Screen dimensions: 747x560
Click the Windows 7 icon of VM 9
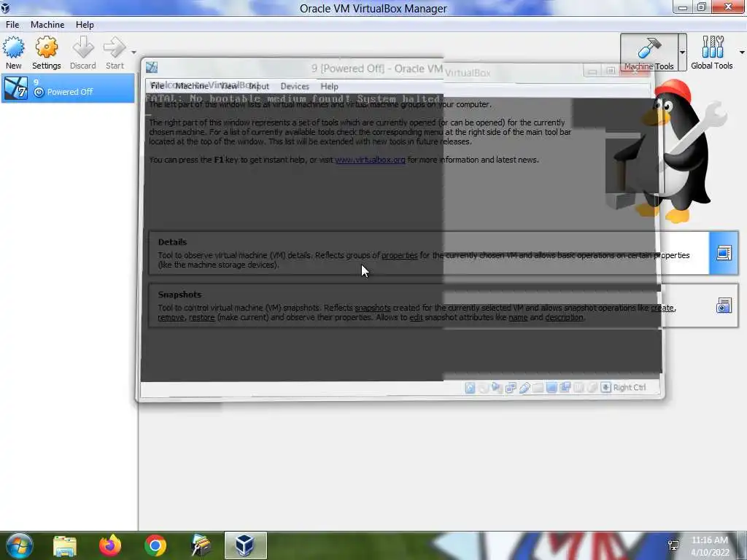pos(16,88)
